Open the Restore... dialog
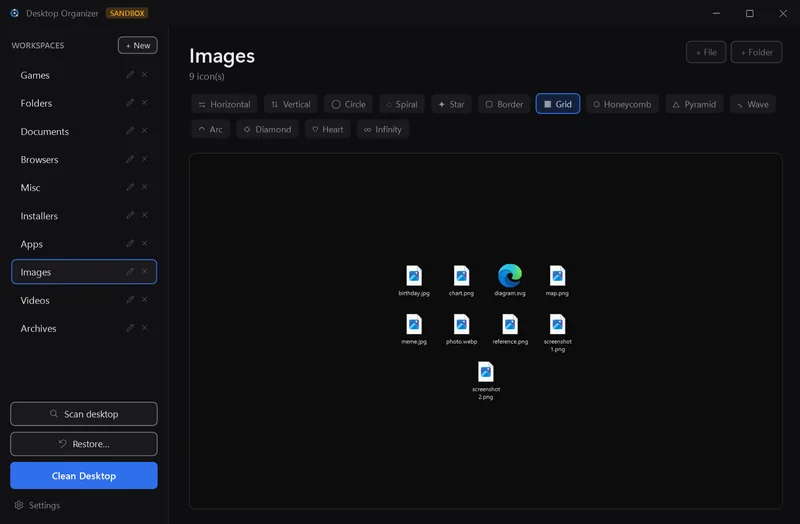This screenshot has width=800, height=524. [x=84, y=444]
